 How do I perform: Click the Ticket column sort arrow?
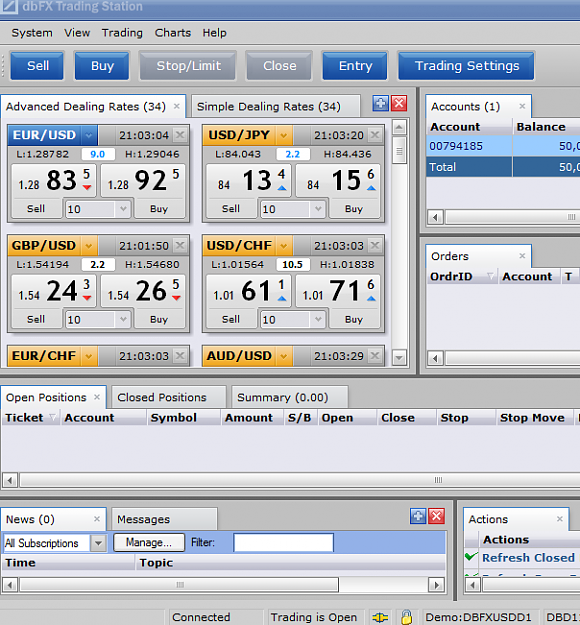53,417
